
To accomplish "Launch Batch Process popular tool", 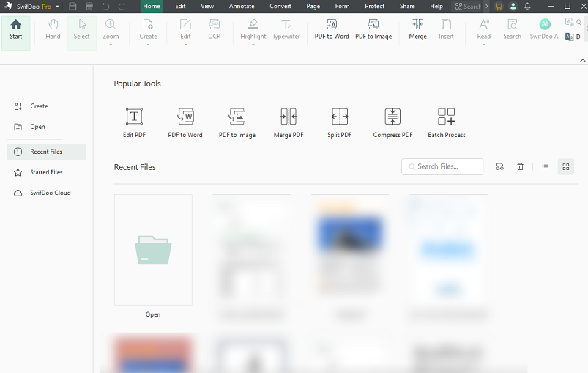I will point(447,122).
